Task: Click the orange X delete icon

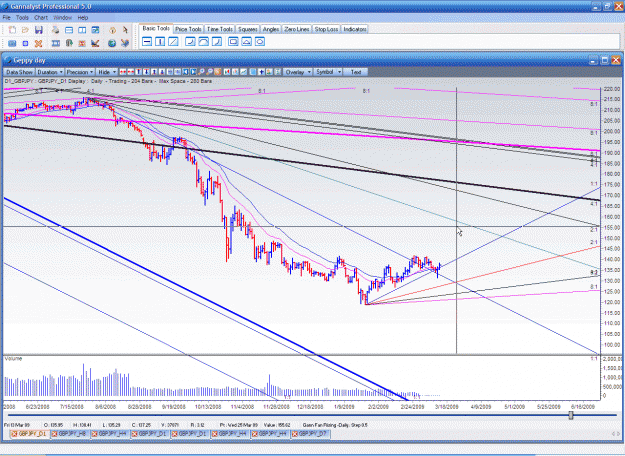Action: pos(38,43)
